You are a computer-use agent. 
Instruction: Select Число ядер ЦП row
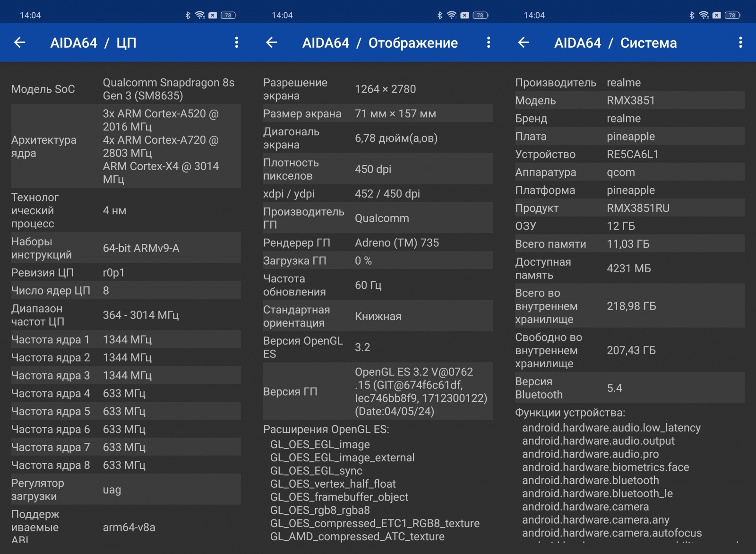tap(126, 290)
